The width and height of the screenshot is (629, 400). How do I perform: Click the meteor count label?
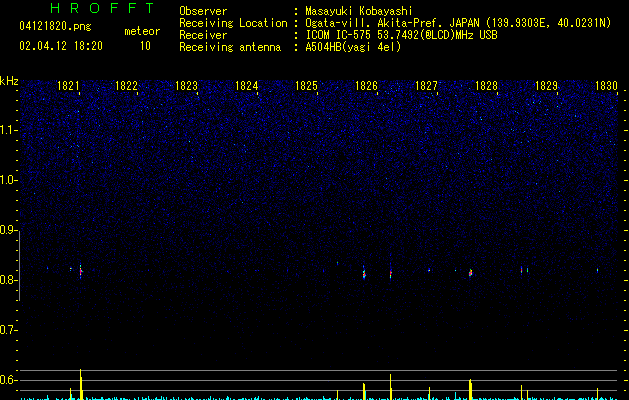pos(142,31)
